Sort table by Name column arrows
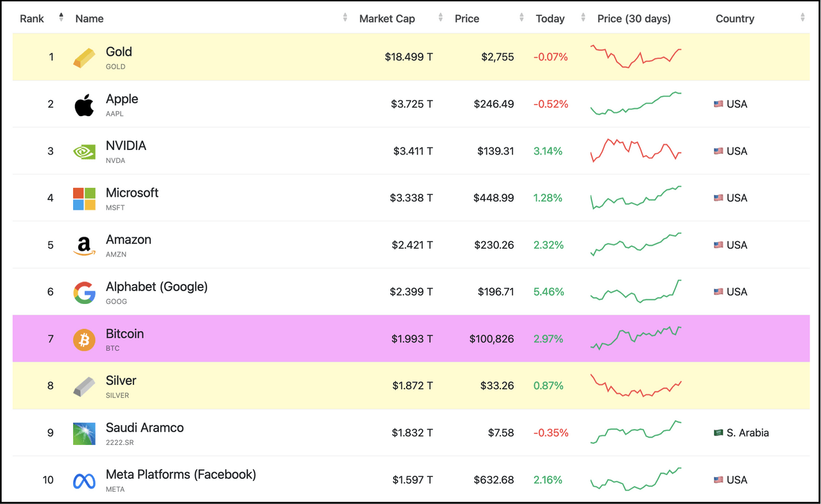Viewport: 821px width, 504px height. pos(345,17)
